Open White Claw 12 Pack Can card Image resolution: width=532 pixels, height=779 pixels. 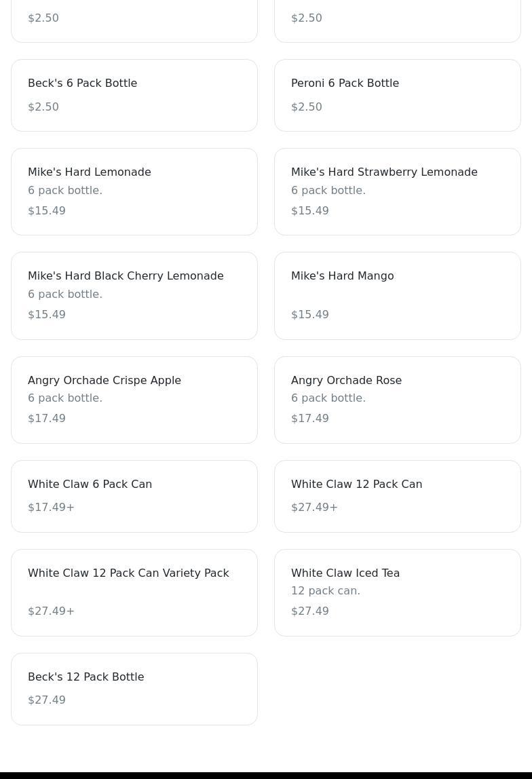click(x=398, y=496)
